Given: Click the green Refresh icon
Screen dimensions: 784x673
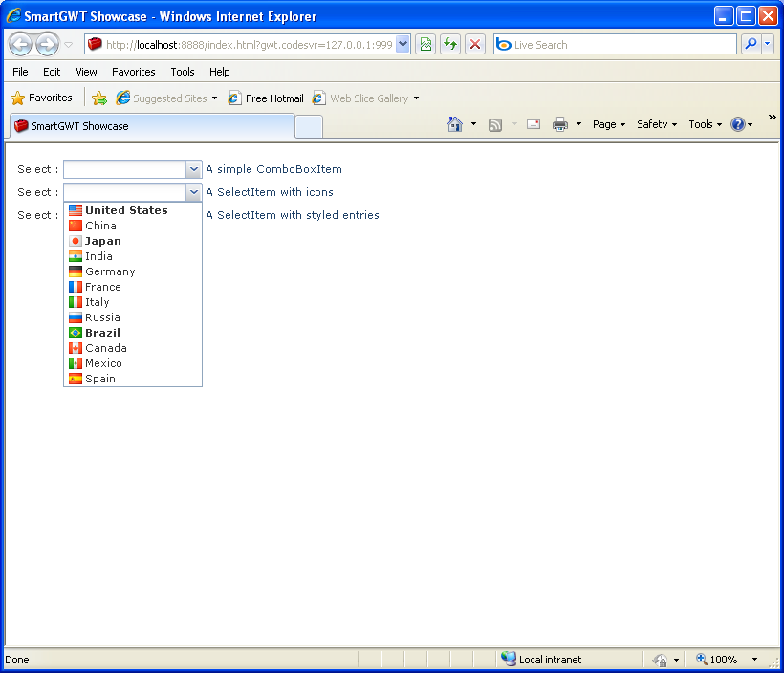Looking at the screenshot, I should point(450,45).
